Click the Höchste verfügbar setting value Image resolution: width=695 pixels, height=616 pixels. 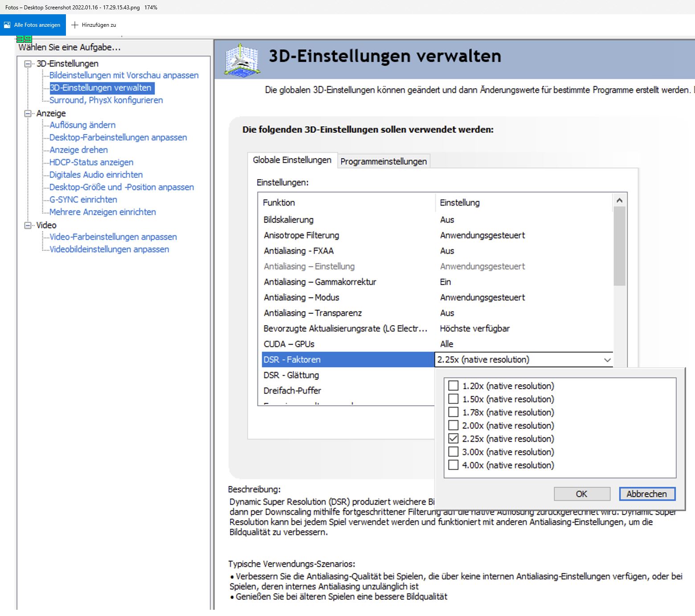[x=475, y=329]
